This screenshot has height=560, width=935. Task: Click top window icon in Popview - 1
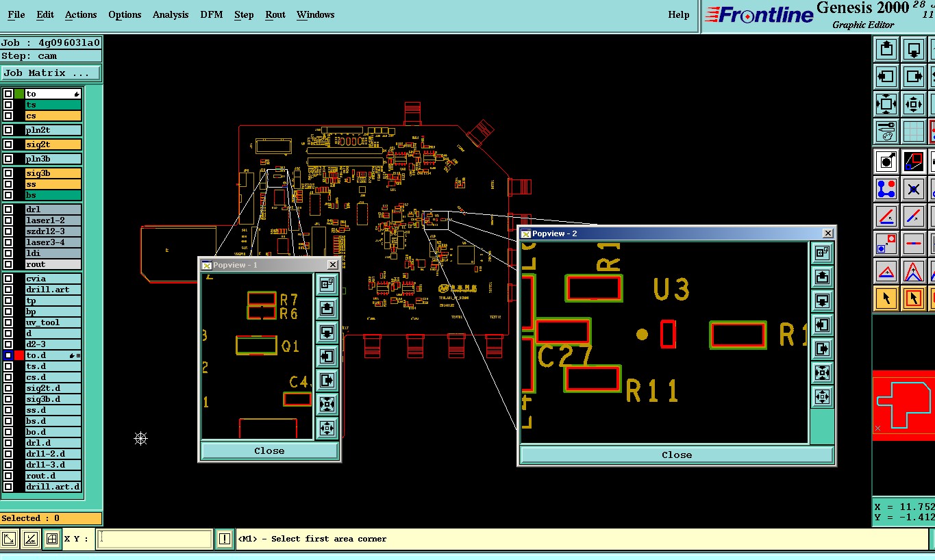[327, 283]
